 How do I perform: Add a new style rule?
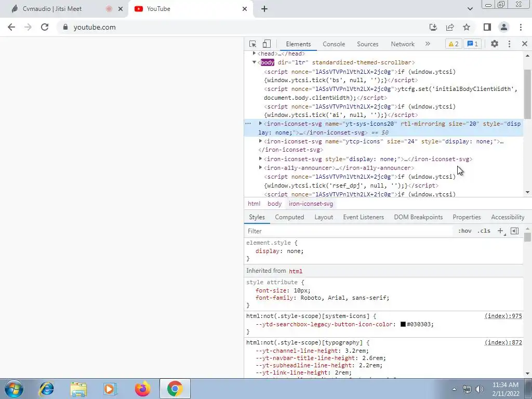coord(500,231)
